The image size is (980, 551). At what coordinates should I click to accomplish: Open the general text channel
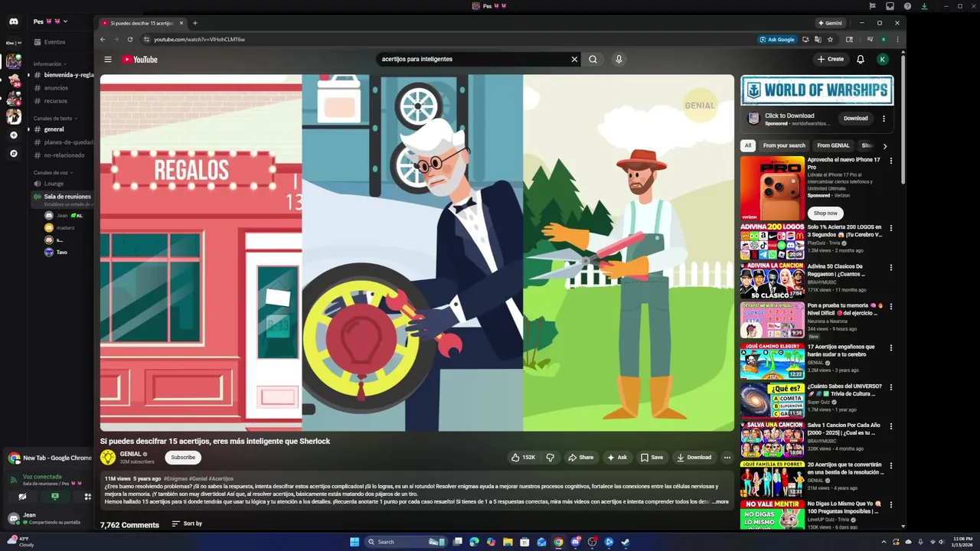point(54,129)
